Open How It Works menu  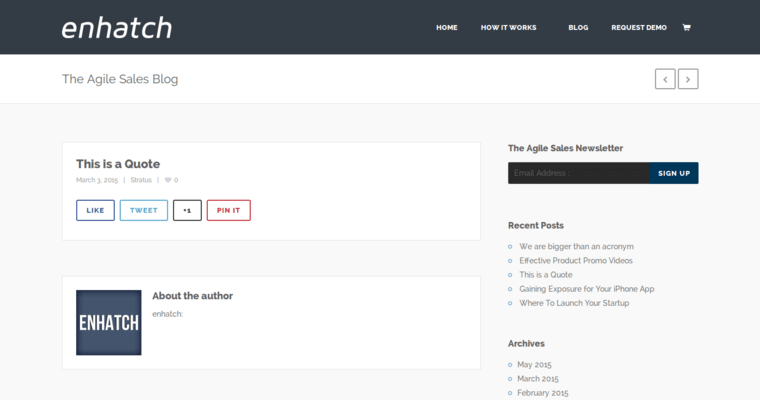coord(508,27)
